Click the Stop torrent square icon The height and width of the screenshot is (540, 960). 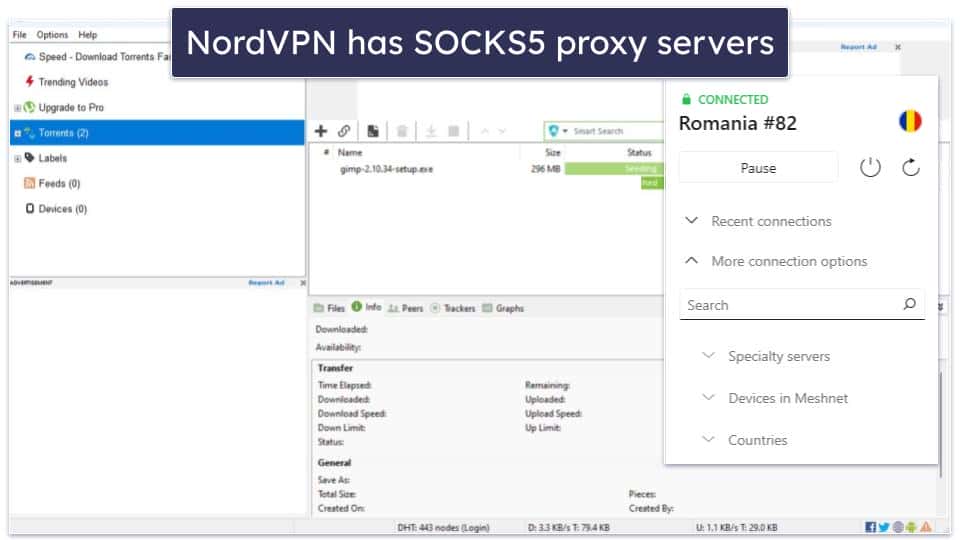(x=454, y=131)
